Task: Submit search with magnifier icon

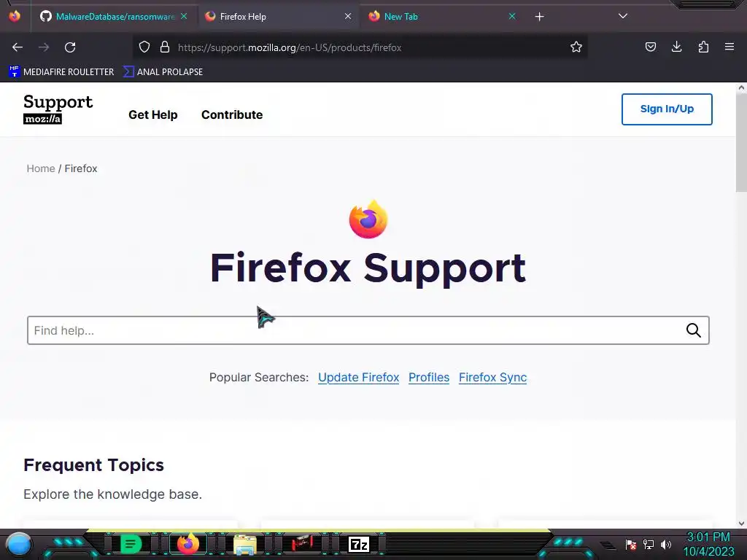Action: 693,330
